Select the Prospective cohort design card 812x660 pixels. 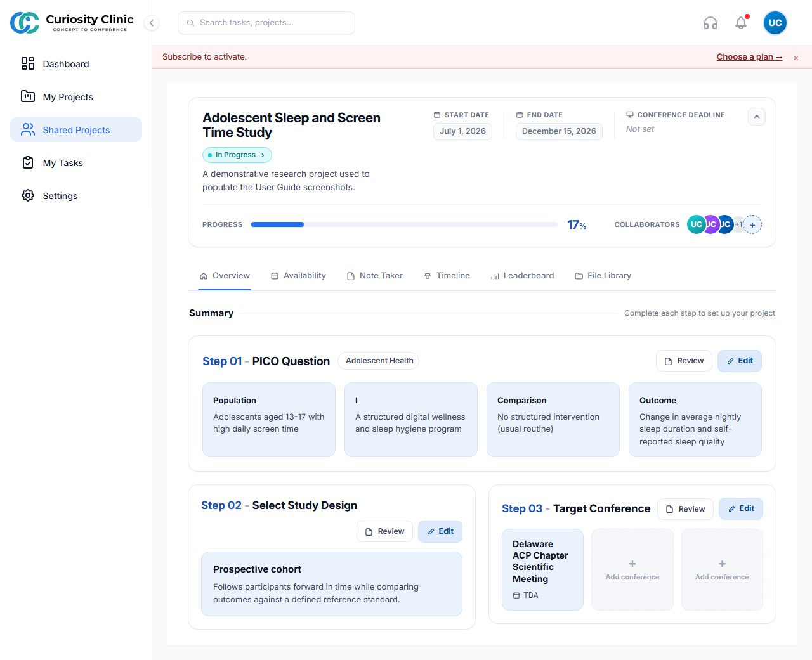(332, 584)
